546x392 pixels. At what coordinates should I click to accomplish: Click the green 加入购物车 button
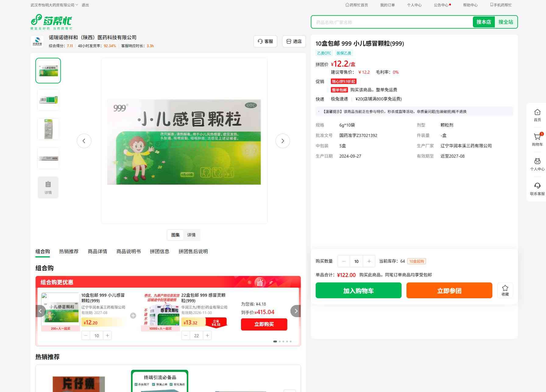(x=358, y=291)
